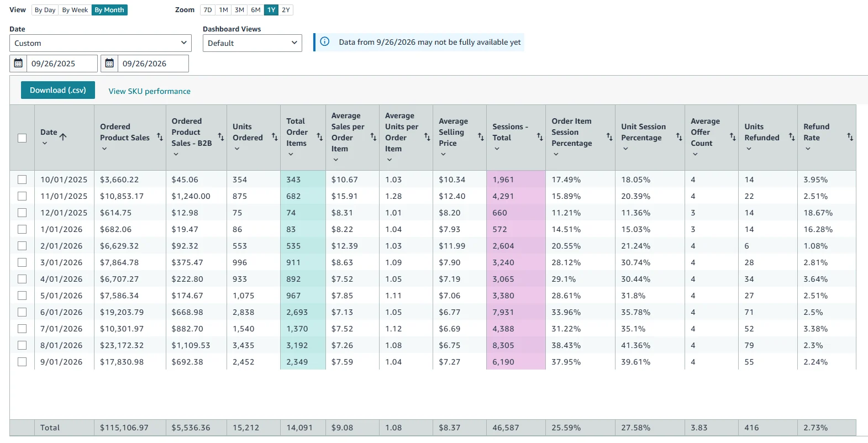Expand the Date column chevron menu

click(x=45, y=143)
